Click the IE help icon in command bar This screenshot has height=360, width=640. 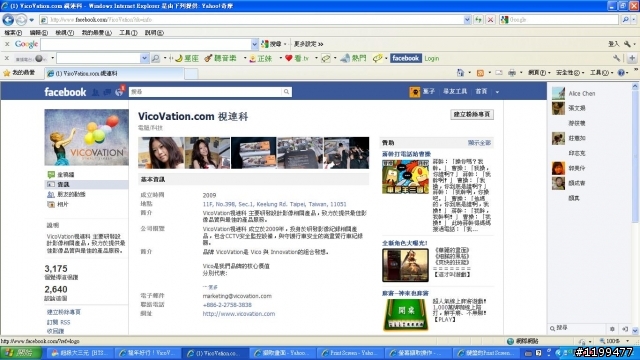[x=621, y=73]
